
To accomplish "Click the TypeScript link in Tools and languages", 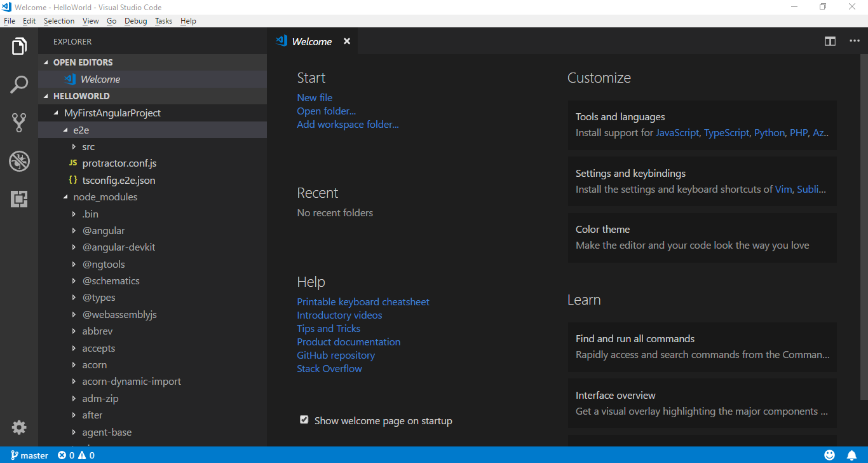I will (726, 133).
